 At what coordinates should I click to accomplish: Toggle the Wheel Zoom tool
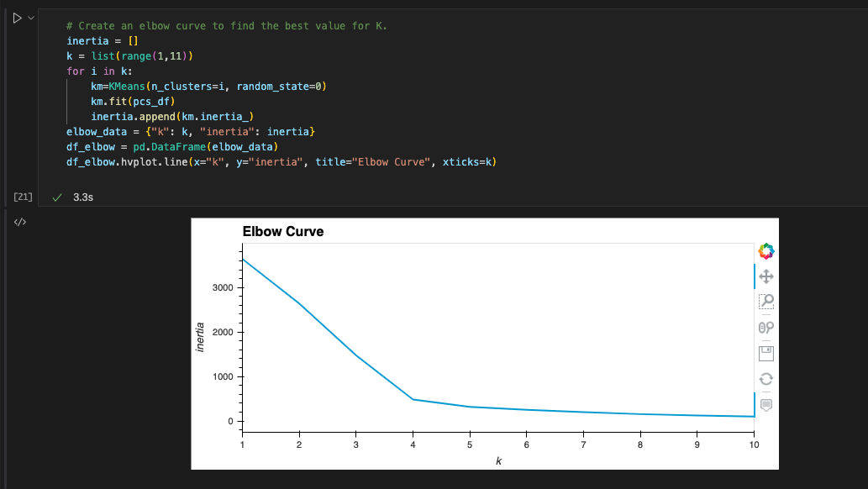tap(766, 328)
